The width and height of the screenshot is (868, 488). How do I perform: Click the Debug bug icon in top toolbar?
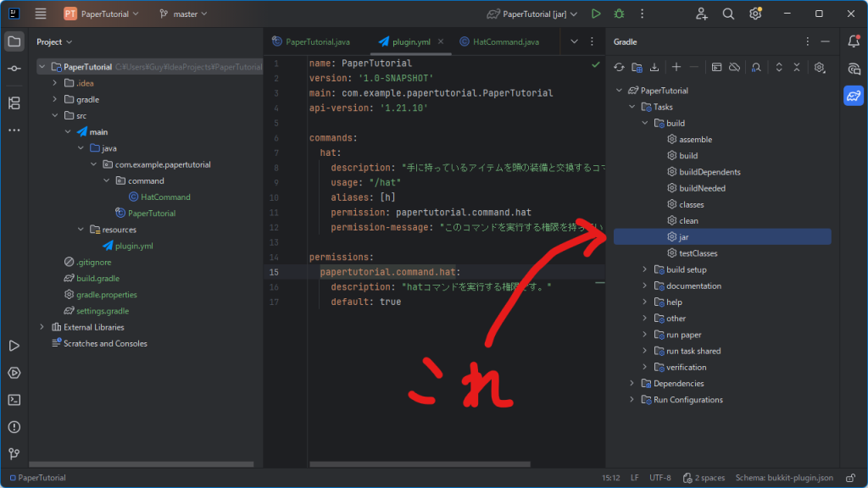[619, 14]
